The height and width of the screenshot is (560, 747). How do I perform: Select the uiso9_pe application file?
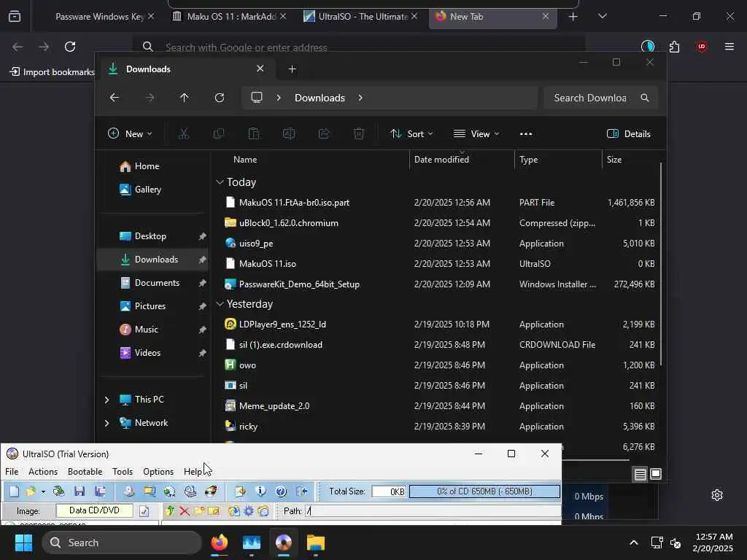coord(256,244)
